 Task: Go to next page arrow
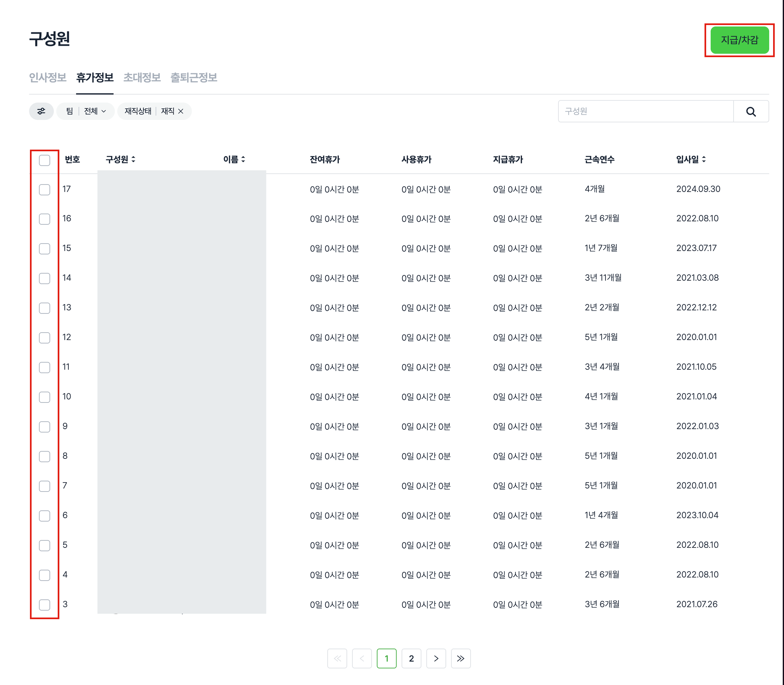tap(436, 658)
